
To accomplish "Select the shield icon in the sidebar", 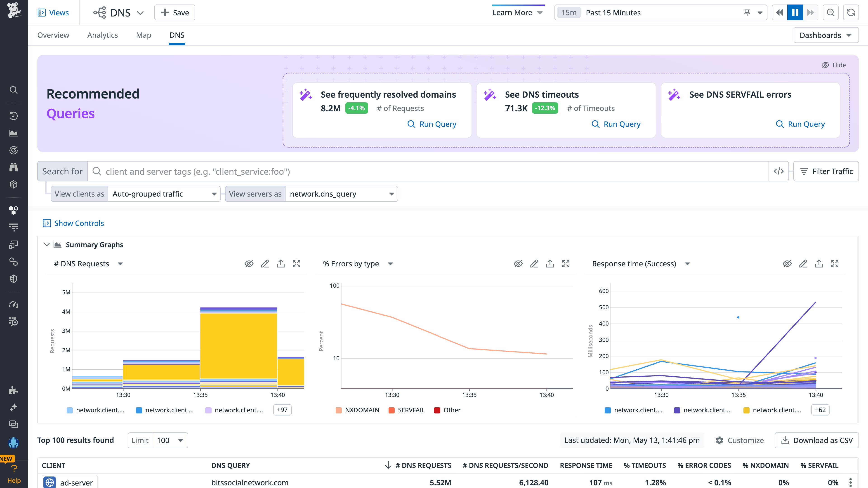I will pos(14,279).
